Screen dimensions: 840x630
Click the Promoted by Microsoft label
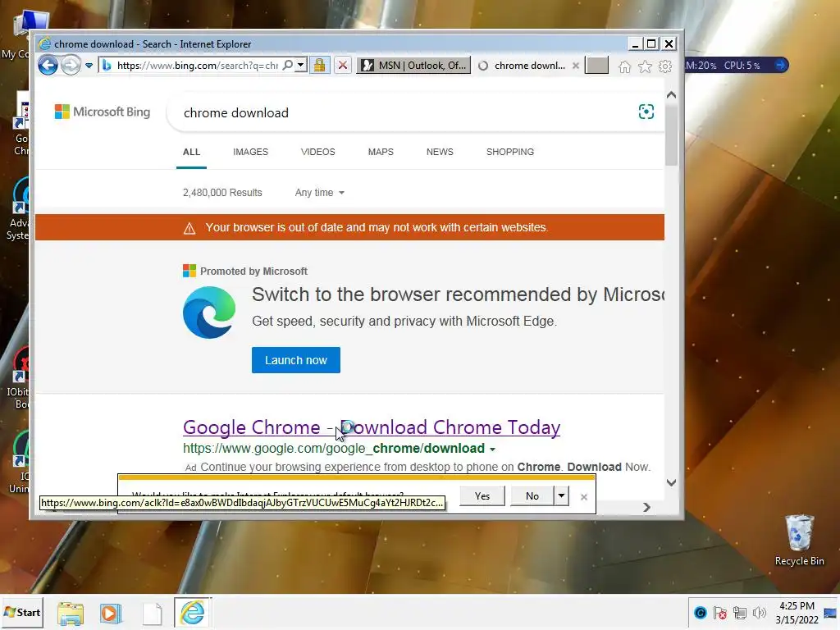[253, 272]
